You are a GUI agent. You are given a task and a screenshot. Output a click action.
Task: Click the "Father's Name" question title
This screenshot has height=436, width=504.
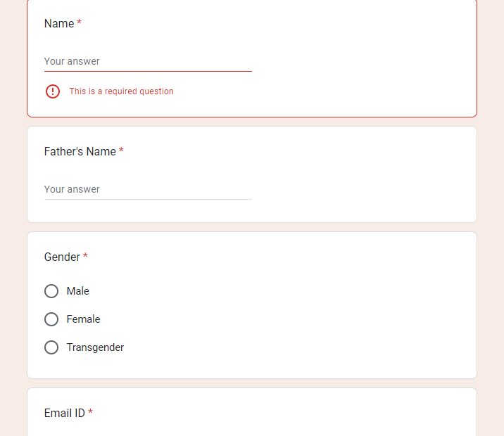[x=80, y=151]
